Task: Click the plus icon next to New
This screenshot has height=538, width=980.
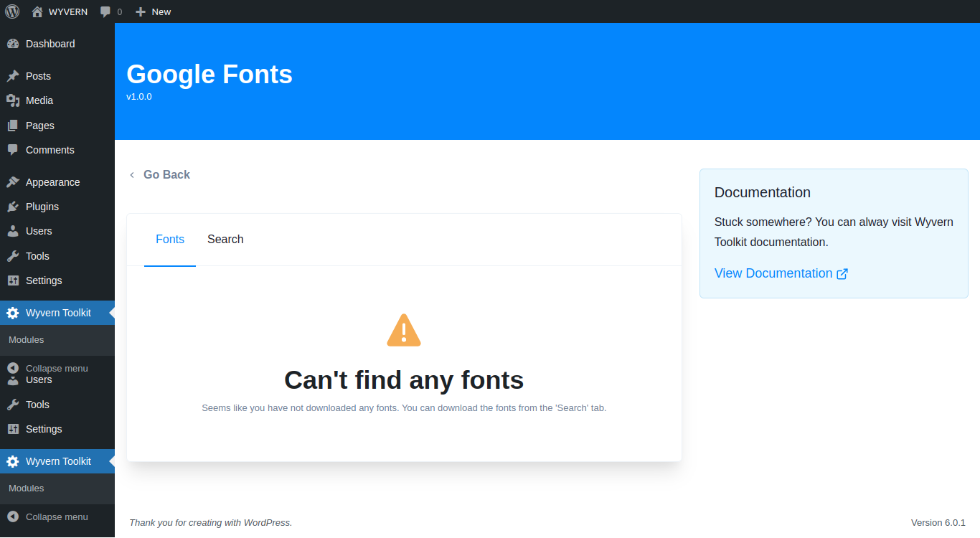Action: 141,11
